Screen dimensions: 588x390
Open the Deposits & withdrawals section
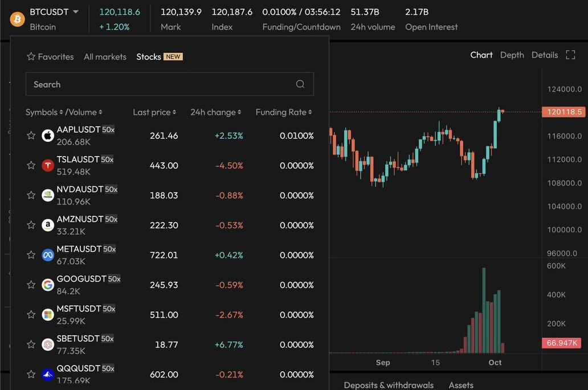click(x=389, y=385)
